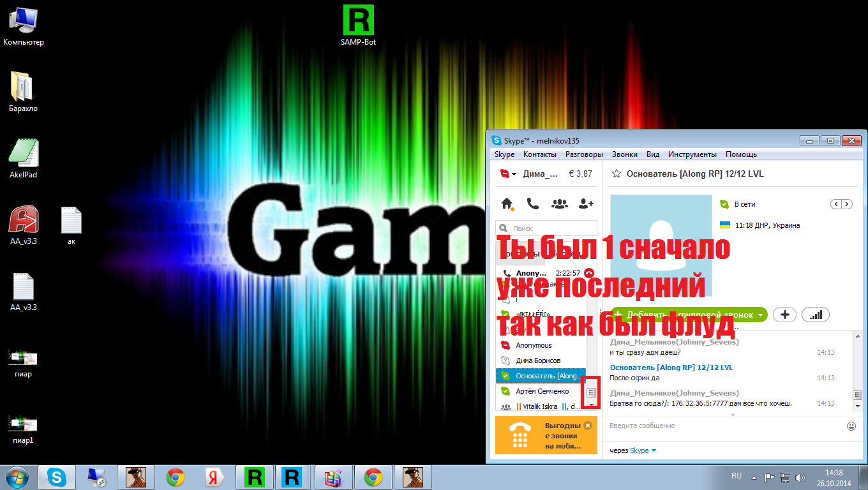Select the Барахло folder on desktop
The image size is (868, 490).
(x=23, y=92)
